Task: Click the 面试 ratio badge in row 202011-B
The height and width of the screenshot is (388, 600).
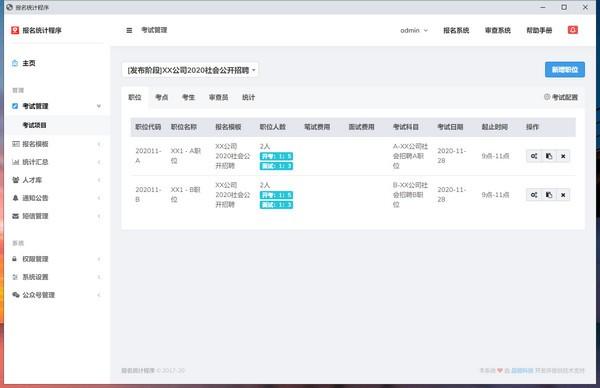Action: [276, 205]
